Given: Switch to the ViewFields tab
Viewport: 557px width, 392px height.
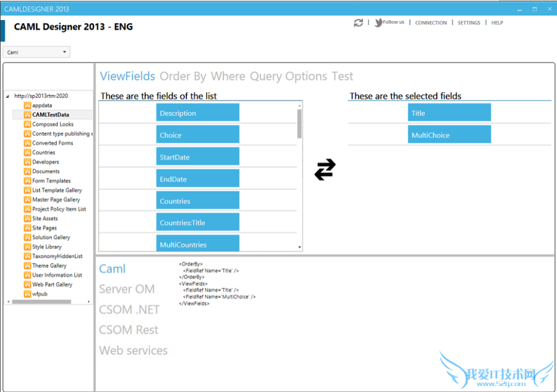Looking at the screenshot, I should 127,76.
